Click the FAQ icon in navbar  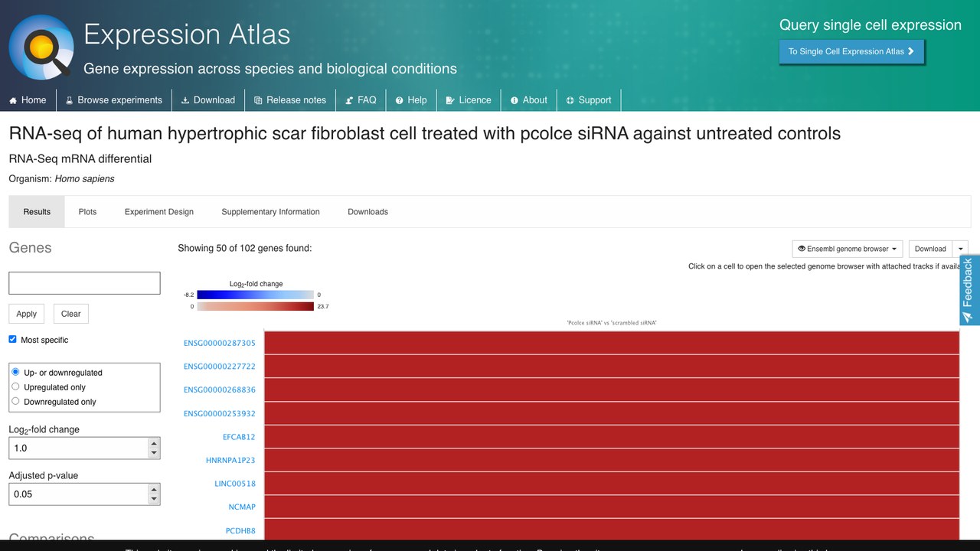(349, 100)
